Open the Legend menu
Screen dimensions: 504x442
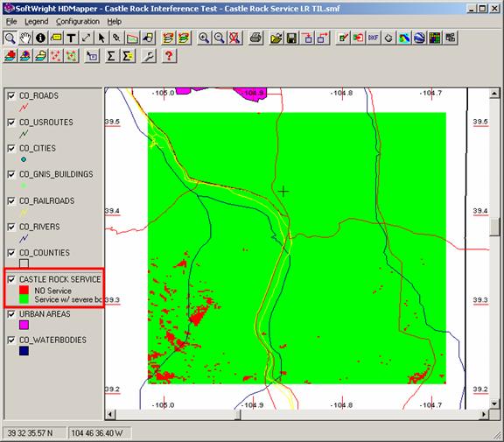tap(37, 22)
